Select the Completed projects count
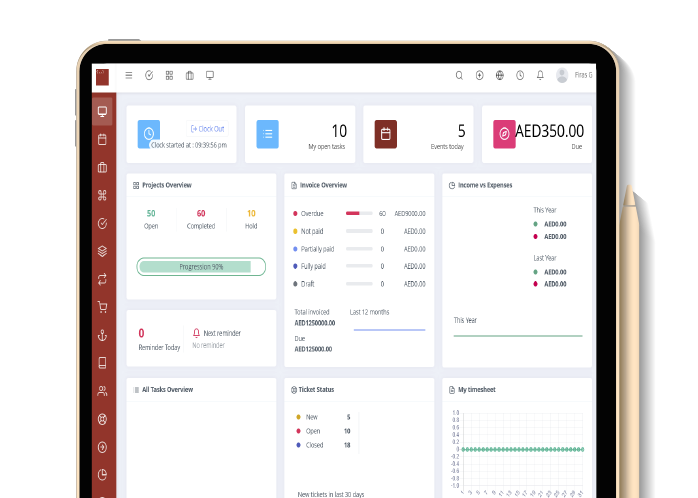Viewport: 698px width, 498px height. coord(200,219)
